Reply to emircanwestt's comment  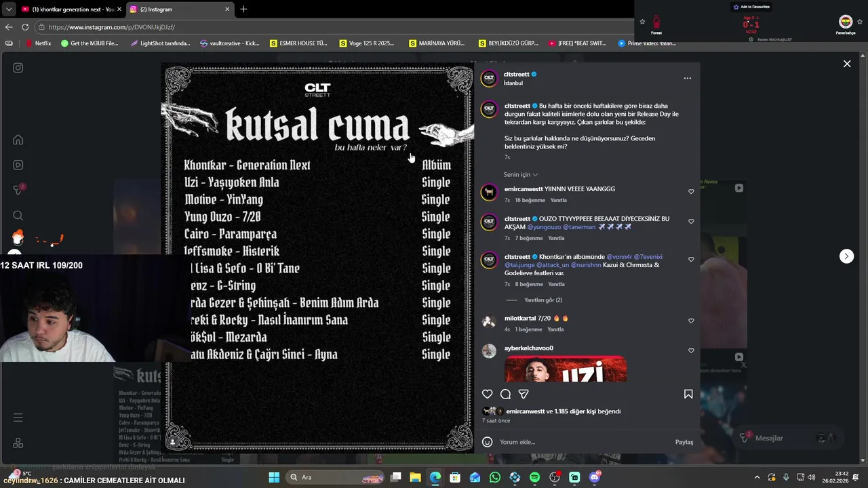click(x=558, y=201)
